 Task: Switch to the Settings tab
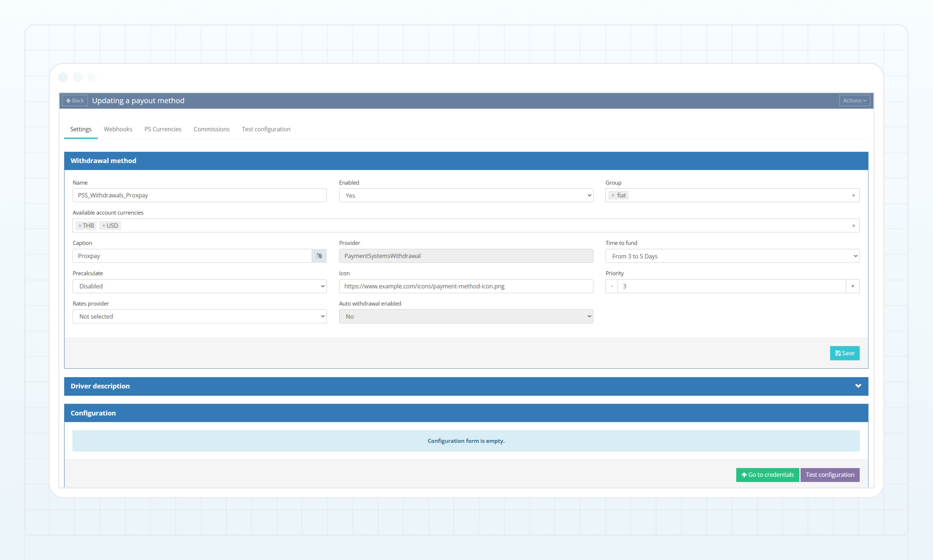[x=81, y=129]
